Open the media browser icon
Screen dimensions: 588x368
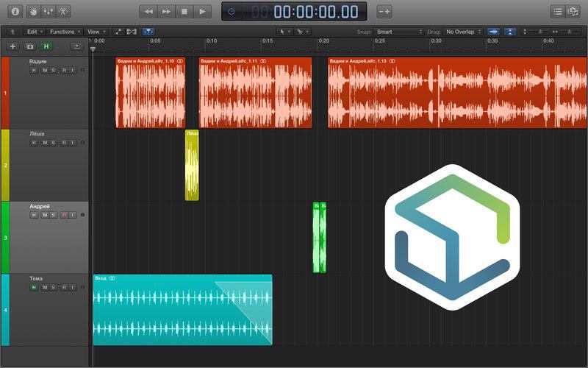pyautogui.click(x=573, y=12)
